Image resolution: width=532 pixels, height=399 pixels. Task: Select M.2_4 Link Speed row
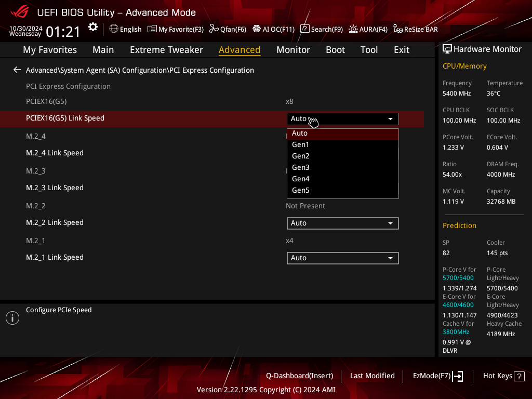click(212, 153)
